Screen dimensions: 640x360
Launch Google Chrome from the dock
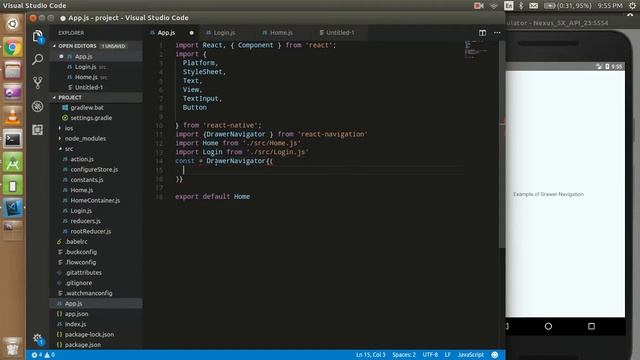click(13, 48)
